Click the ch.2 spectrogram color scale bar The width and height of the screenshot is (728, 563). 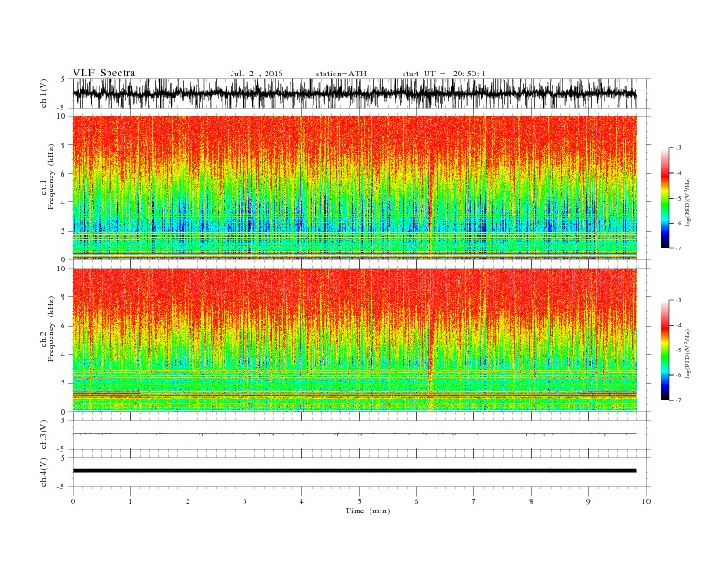665,350
